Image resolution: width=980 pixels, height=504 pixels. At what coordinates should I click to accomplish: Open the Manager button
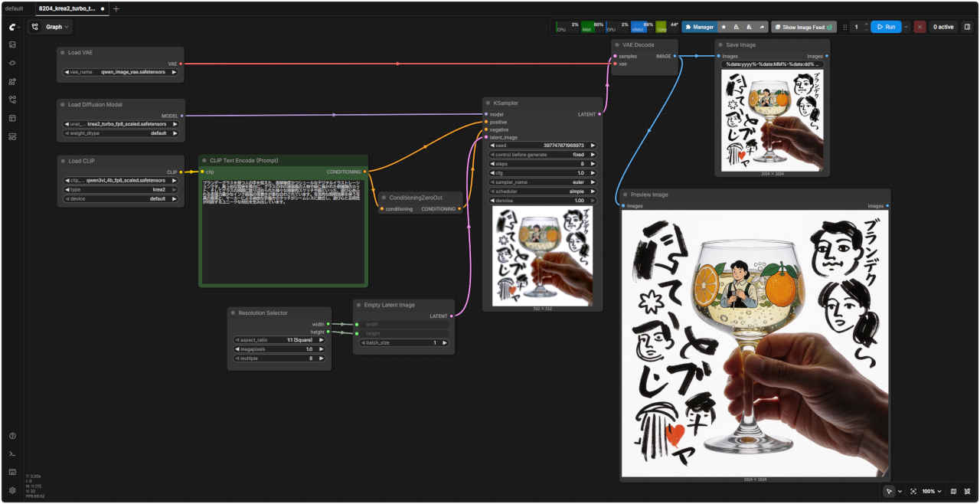click(699, 27)
